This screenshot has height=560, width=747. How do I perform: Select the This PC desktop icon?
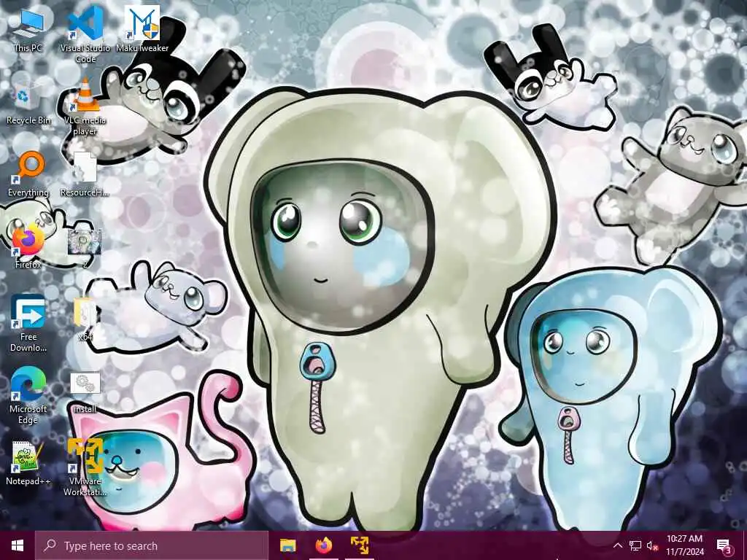tap(28, 30)
